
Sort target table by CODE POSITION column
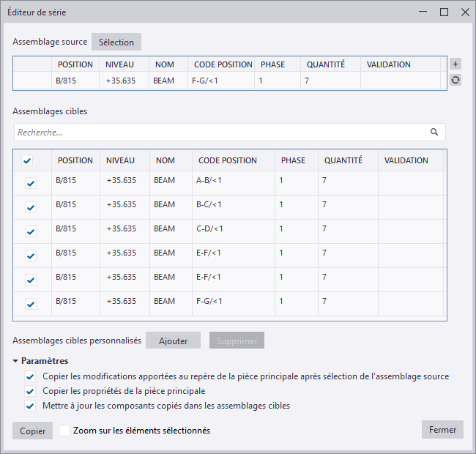[x=227, y=160]
